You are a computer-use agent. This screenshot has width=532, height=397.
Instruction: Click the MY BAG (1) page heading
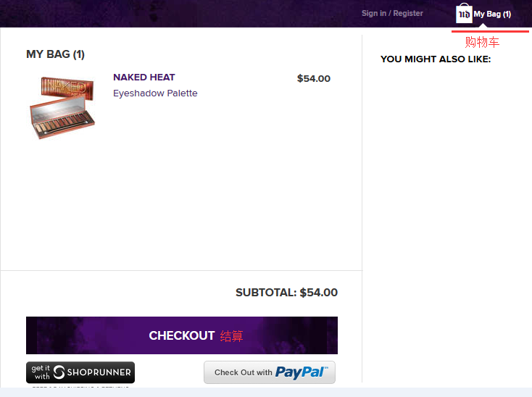56,54
